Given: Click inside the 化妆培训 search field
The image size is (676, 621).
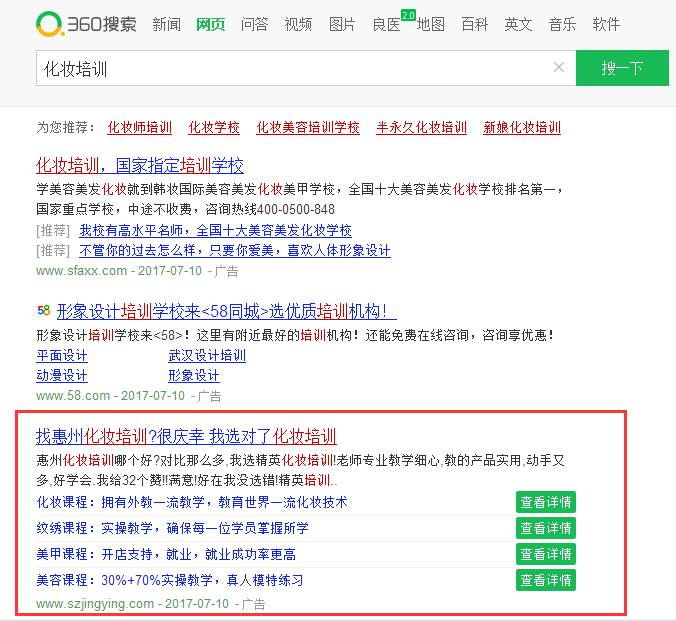Looking at the screenshot, I should 290,68.
